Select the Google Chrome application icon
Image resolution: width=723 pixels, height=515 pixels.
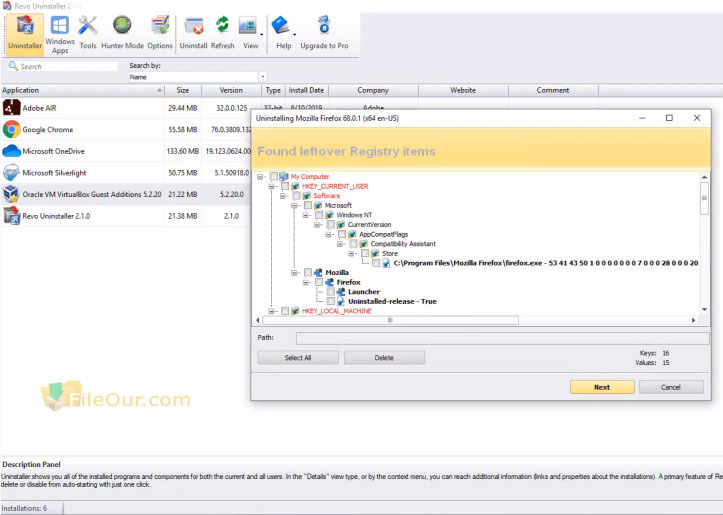[12, 130]
